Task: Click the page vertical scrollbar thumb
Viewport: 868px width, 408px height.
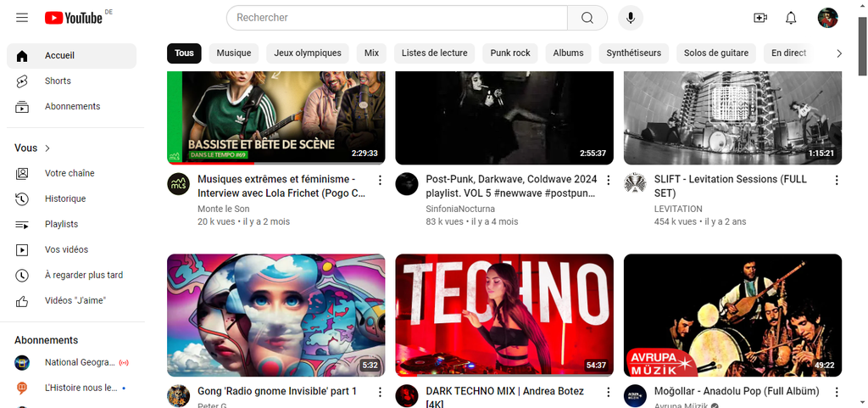Action: (862, 47)
